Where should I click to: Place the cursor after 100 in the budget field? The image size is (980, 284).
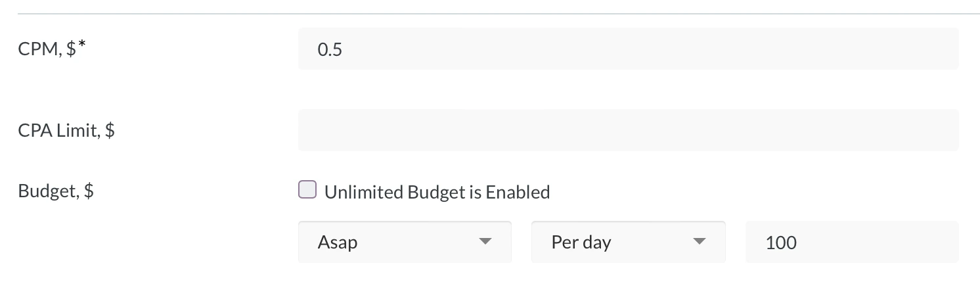[799, 243]
